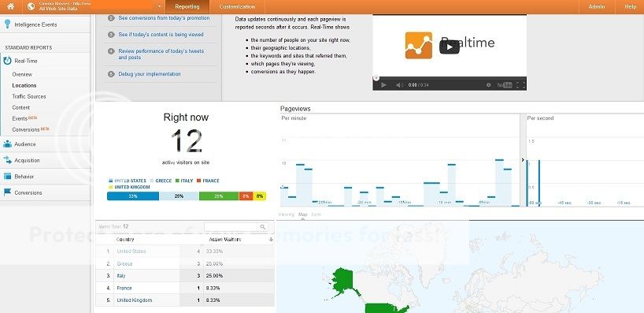
Task: Open the Help menu
Action: coord(630,6)
